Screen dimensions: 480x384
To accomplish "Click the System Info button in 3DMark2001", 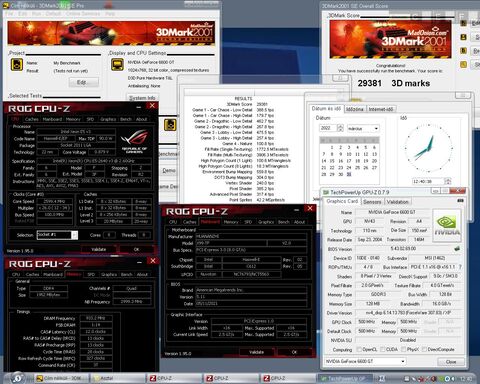I will tap(142, 98).
